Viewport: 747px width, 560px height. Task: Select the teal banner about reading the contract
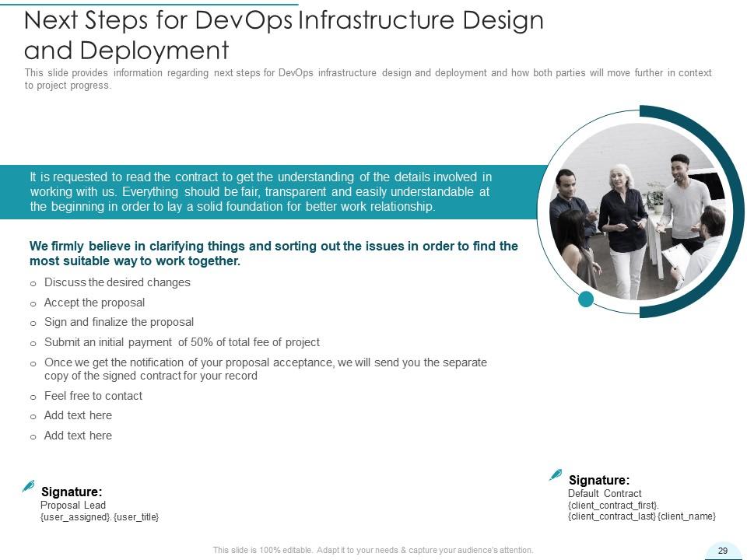pyautogui.click(x=261, y=191)
